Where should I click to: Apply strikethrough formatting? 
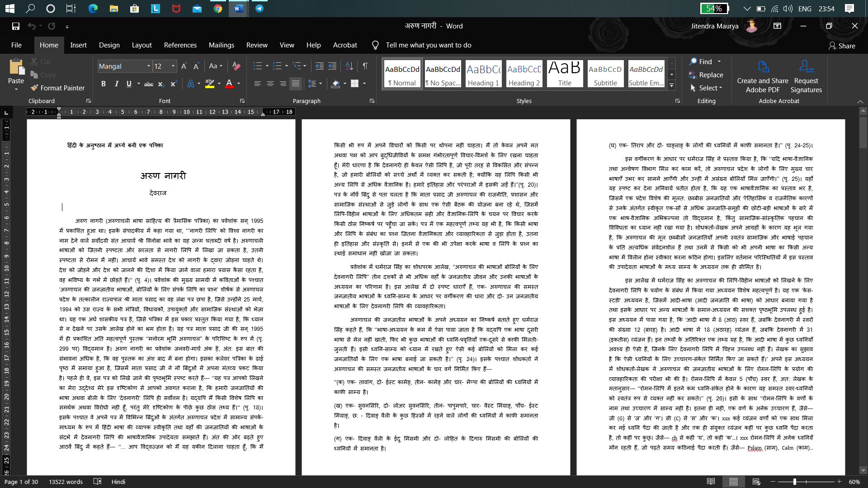point(149,84)
